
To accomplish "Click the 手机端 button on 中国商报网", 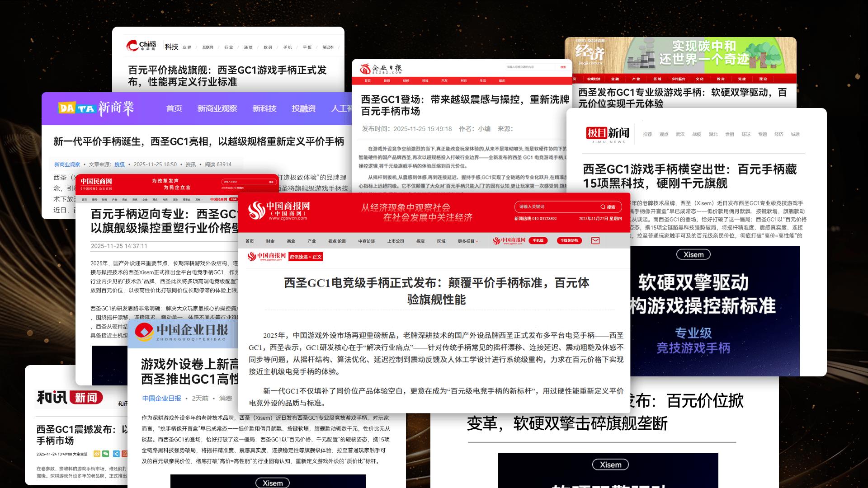I will click(x=539, y=240).
